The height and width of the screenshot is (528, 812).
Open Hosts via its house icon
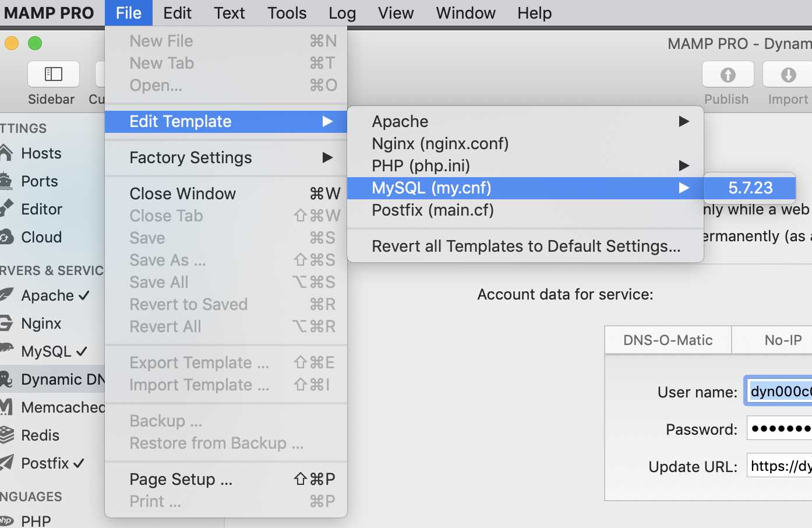(x=6, y=153)
